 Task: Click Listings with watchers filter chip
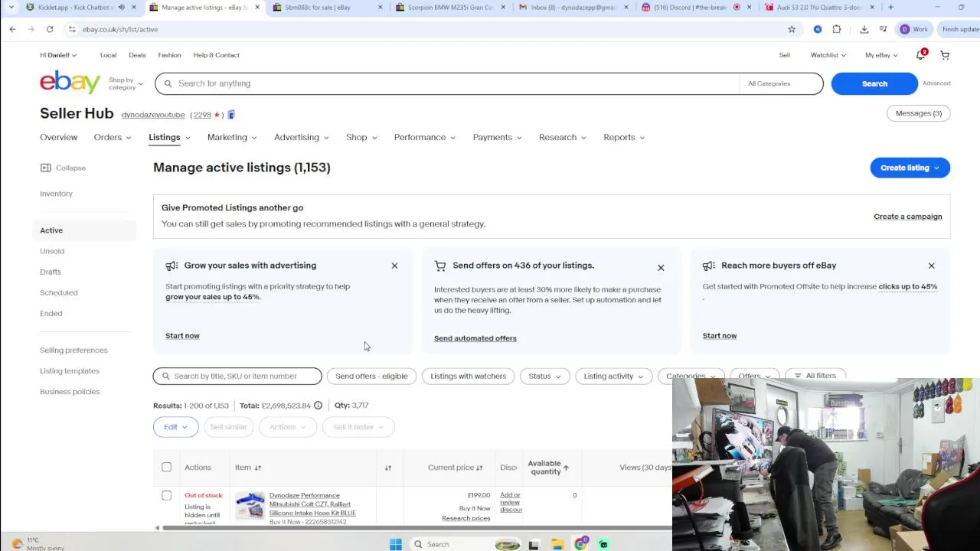coord(468,376)
